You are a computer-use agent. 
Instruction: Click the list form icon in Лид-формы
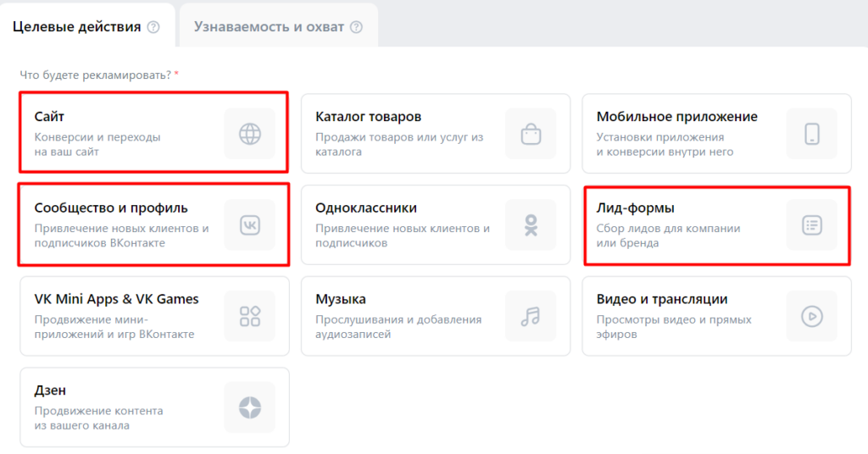812,225
